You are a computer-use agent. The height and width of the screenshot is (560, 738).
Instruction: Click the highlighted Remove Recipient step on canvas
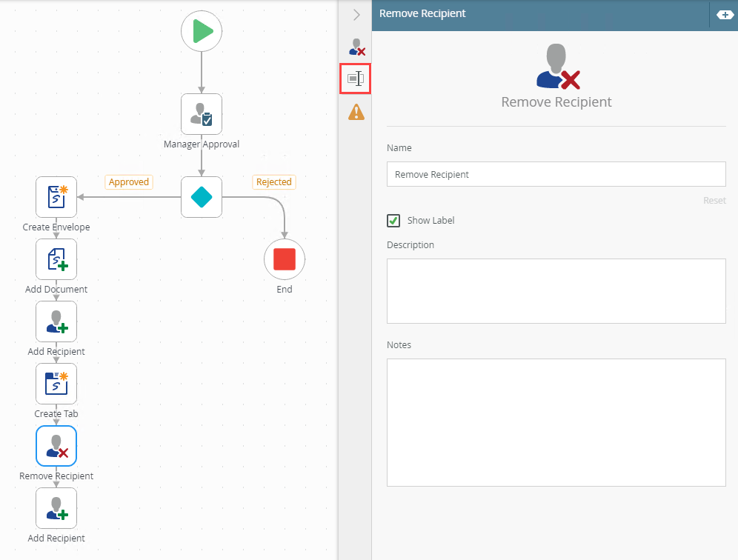(x=56, y=446)
